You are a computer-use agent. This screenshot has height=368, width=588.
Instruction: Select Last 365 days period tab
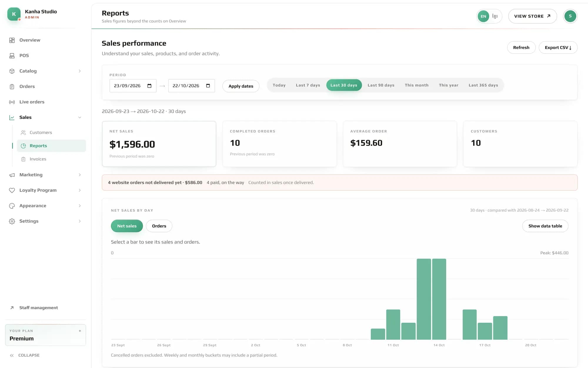(483, 85)
